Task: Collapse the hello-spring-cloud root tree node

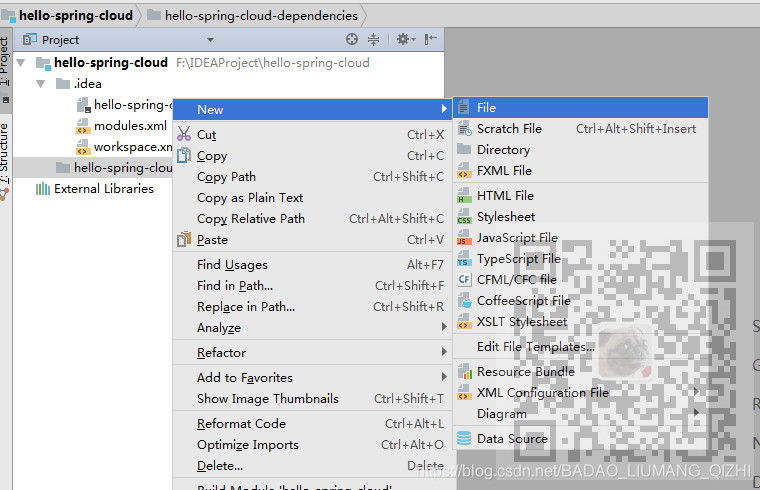Action: pyautogui.click(x=21, y=63)
